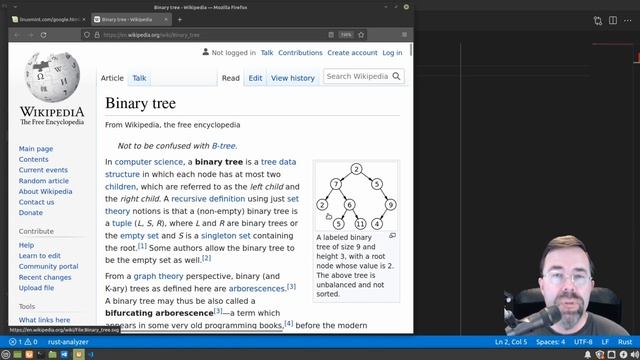Open the arborescences link
The width and height of the screenshot is (640, 360).
(256, 289)
